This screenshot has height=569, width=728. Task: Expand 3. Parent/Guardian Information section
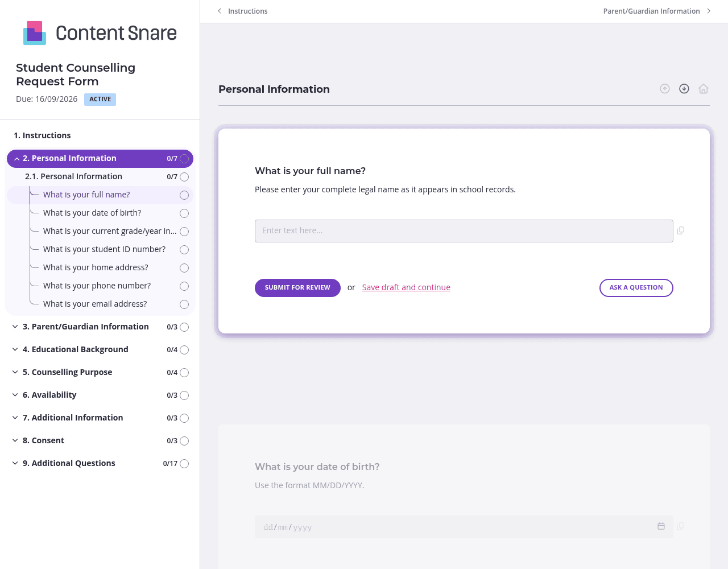15,327
